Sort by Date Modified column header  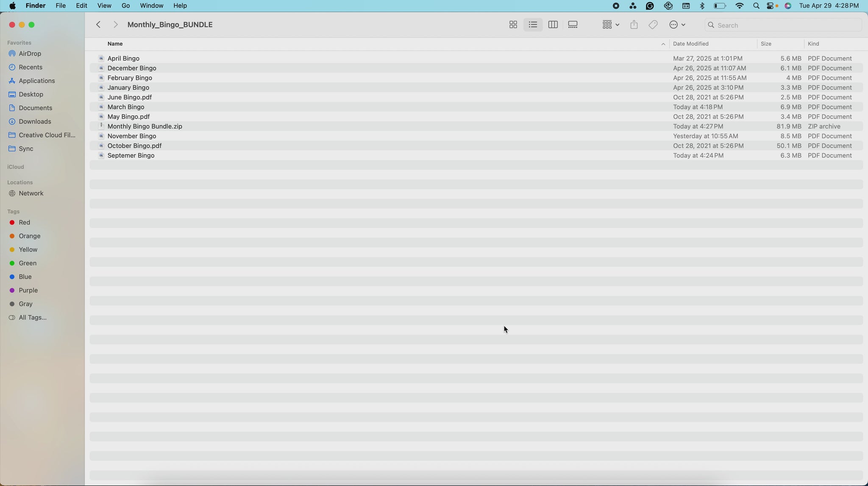click(690, 44)
